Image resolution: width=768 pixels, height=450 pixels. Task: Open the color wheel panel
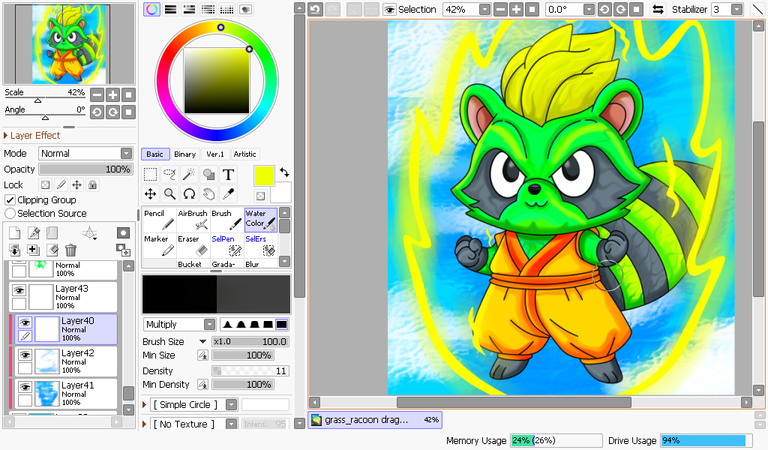pos(152,9)
